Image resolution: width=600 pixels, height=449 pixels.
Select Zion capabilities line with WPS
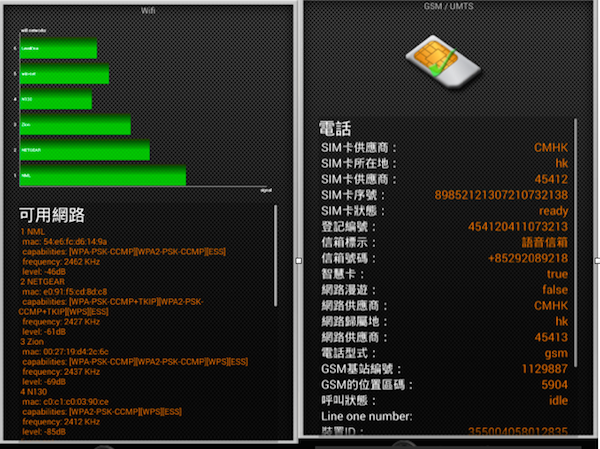point(135,362)
